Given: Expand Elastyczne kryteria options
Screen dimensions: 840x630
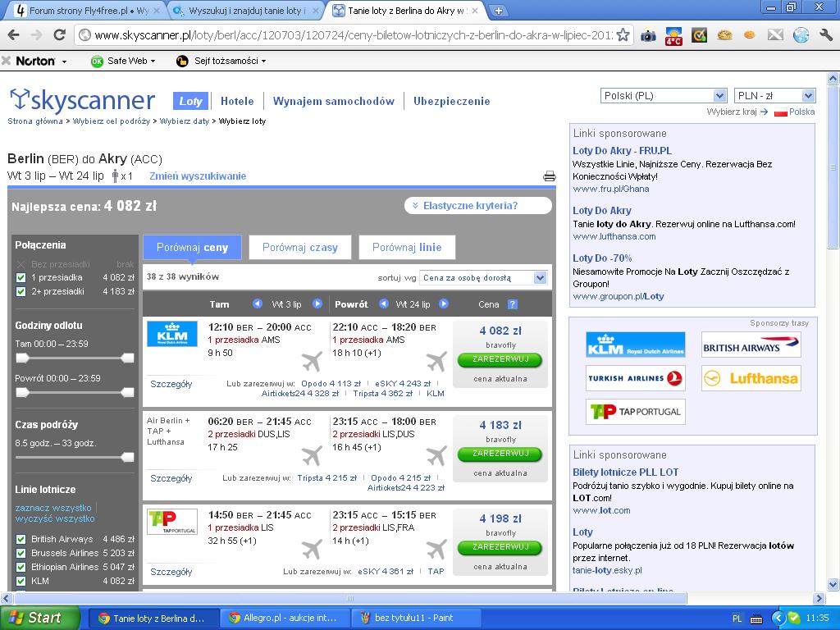Looking at the screenshot, I should [x=478, y=206].
